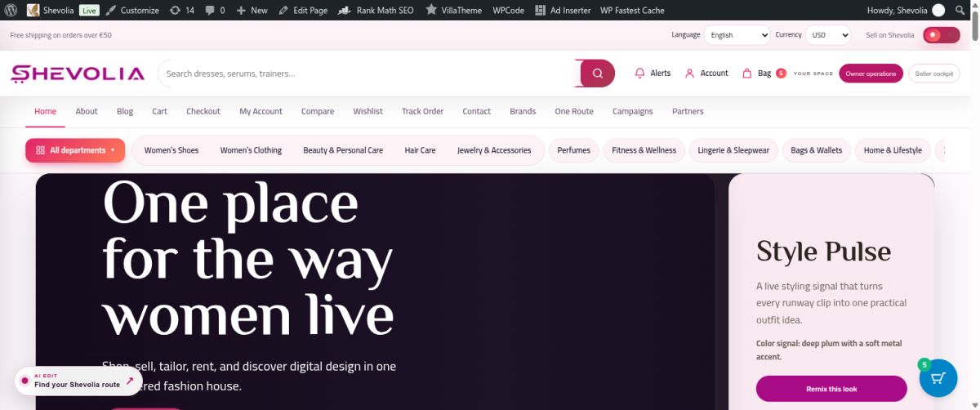Open the Blog menu item
This screenshot has width=980, height=410.
pyautogui.click(x=125, y=111)
